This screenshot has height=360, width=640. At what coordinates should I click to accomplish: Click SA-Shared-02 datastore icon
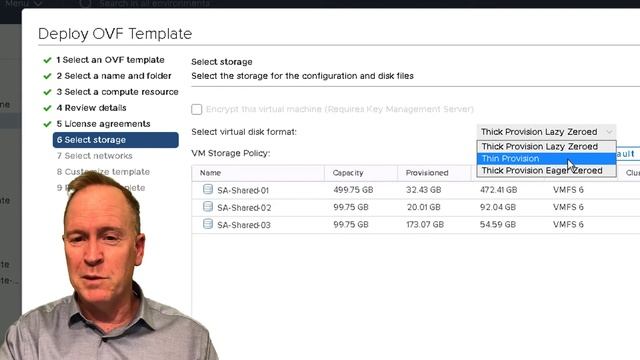coord(208,207)
